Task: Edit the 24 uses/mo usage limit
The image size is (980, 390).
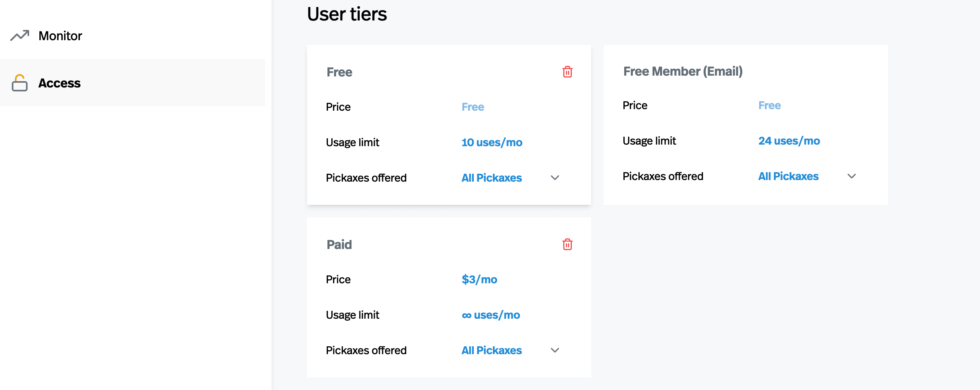Action: click(x=789, y=141)
